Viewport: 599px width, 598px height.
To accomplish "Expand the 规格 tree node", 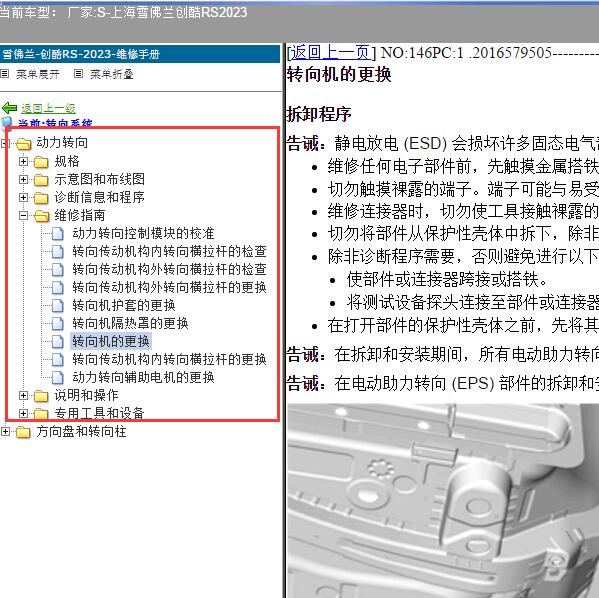I will pyautogui.click(x=24, y=161).
